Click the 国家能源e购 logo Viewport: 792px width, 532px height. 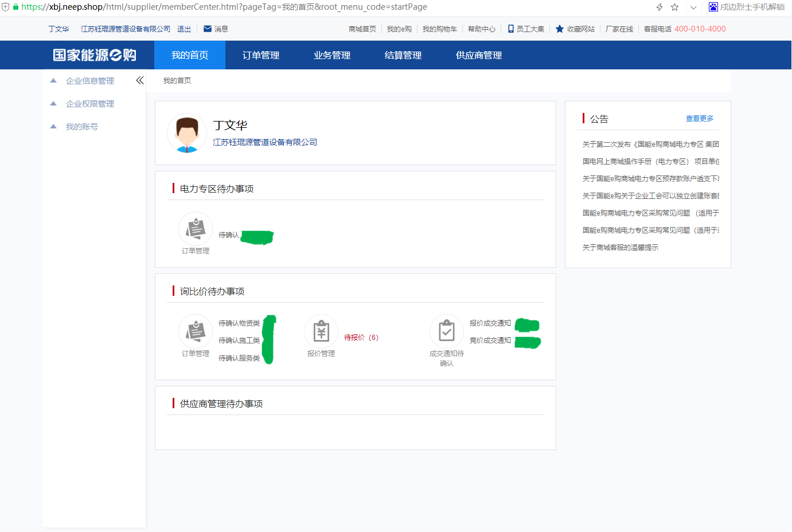(x=93, y=54)
